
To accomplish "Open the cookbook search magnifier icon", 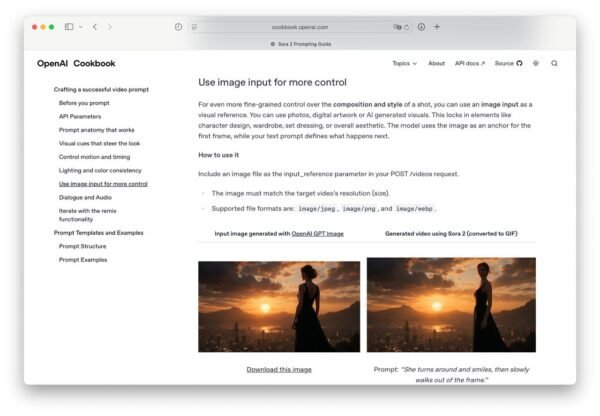I will click(554, 64).
